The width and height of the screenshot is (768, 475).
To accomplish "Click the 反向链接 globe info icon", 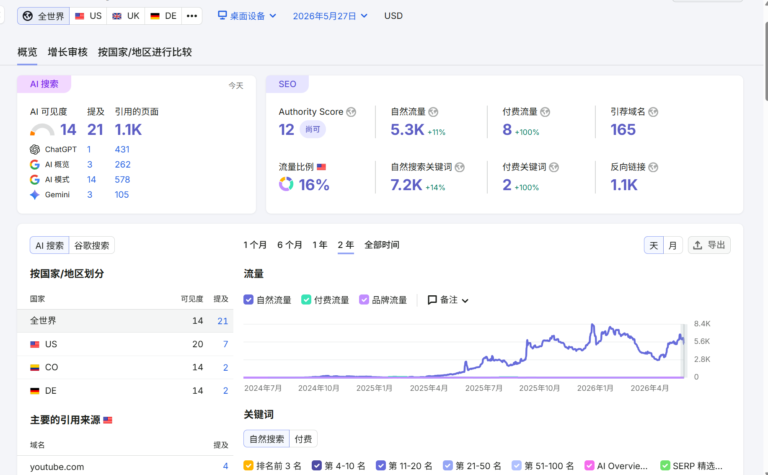I will 653,167.
